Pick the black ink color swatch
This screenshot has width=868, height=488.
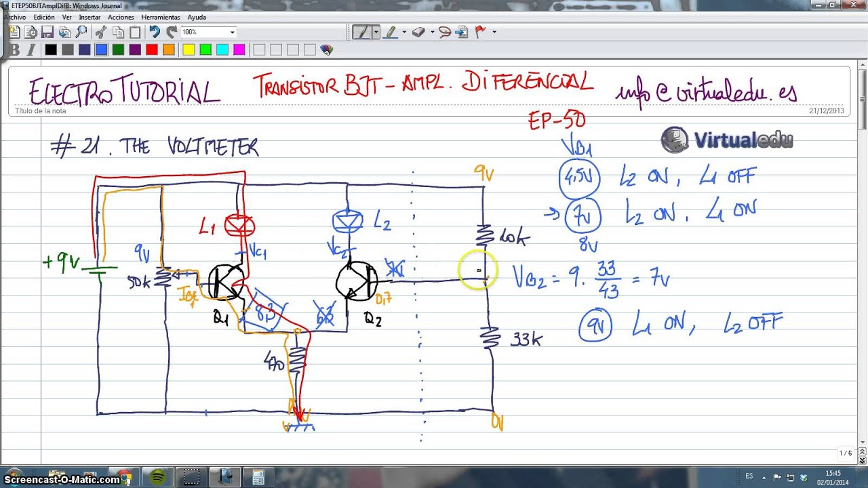[51, 49]
